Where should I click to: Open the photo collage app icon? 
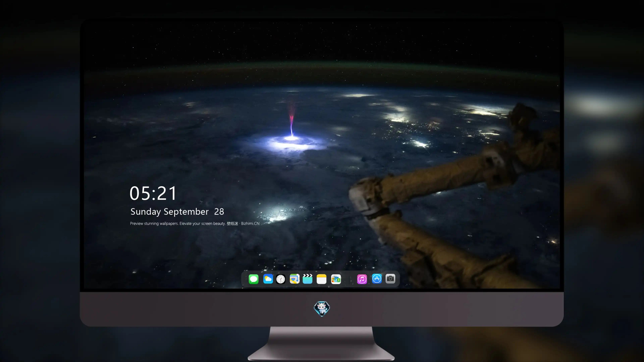pos(336,279)
